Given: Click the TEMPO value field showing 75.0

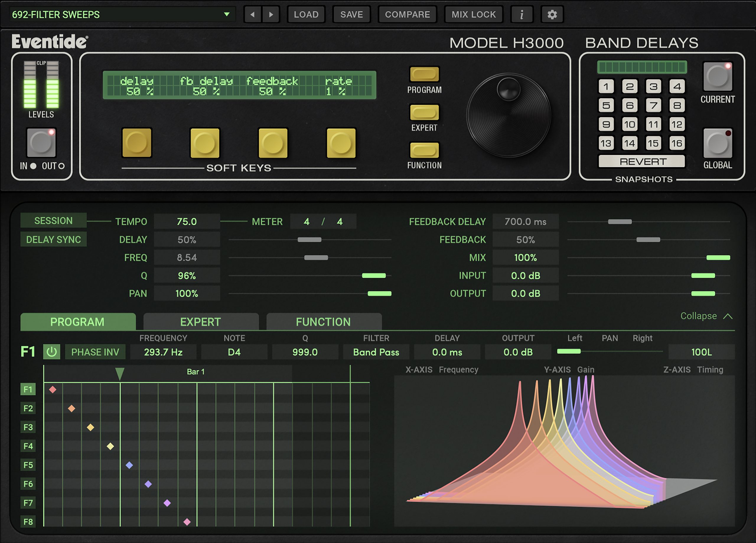Looking at the screenshot, I should click(x=187, y=221).
